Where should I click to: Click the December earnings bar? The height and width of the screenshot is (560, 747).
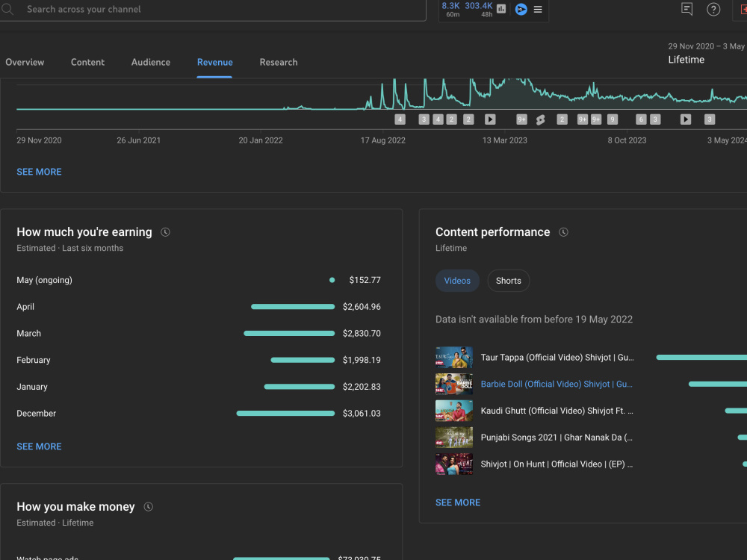pos(285,414)
